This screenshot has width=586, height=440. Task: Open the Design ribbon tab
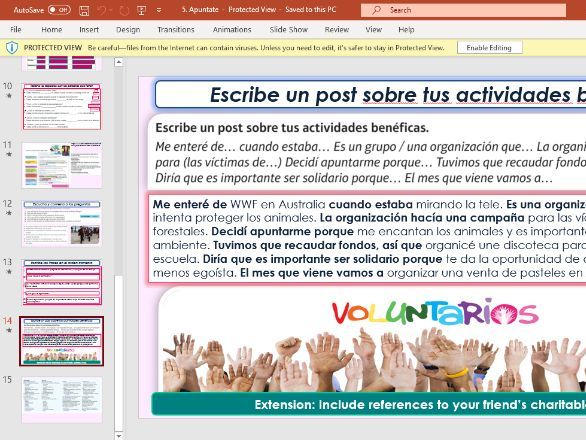[128, 30]
